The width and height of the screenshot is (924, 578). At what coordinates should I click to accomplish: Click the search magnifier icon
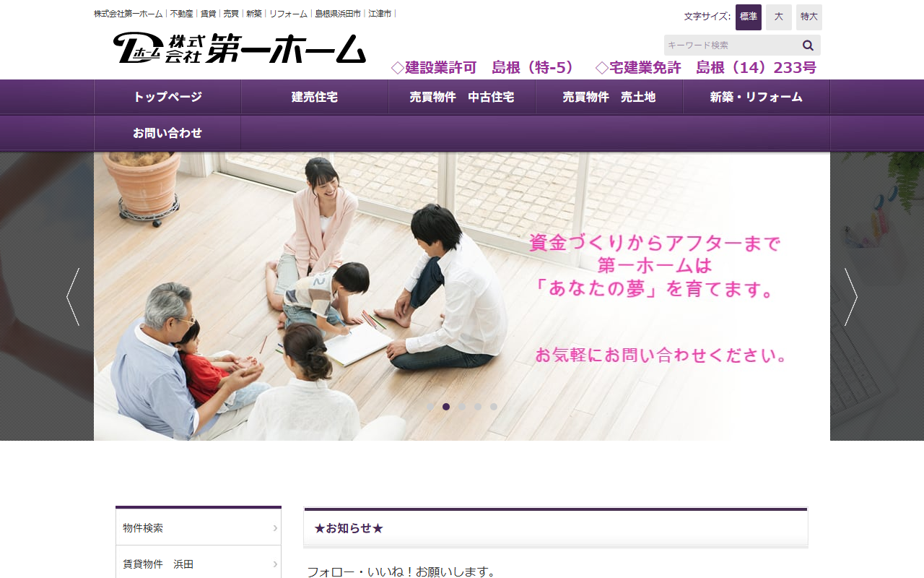808,46
